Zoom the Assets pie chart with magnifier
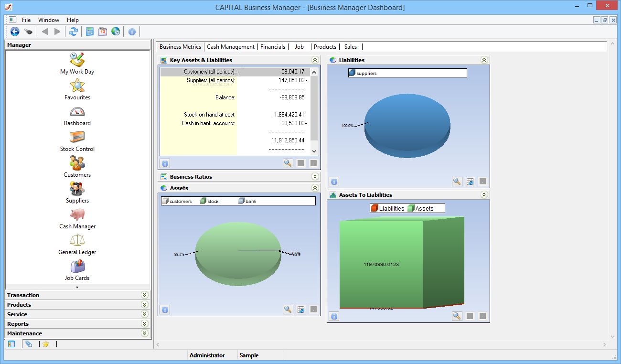 pos(288,310)
